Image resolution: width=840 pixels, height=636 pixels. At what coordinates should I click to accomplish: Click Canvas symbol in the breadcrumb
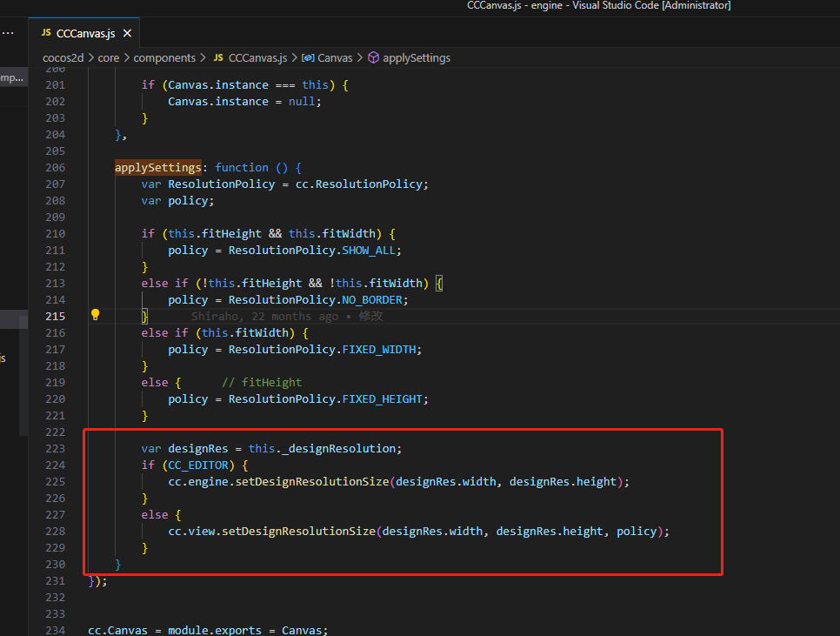point(335,58)
